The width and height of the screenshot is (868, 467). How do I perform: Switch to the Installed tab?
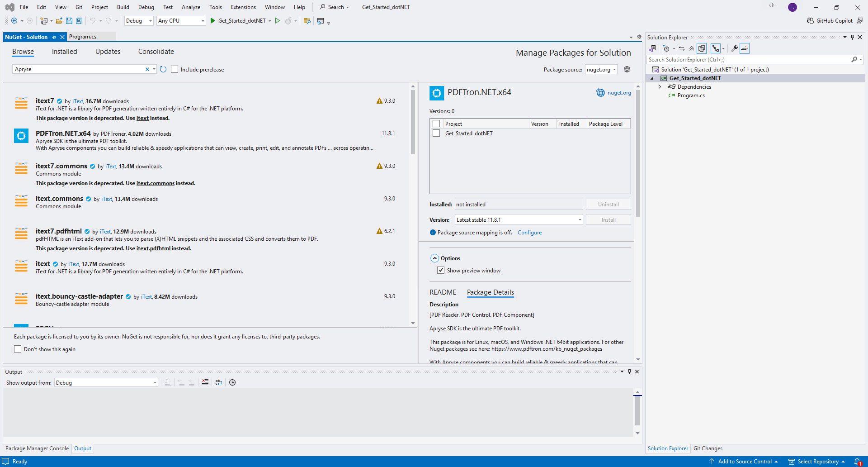(x=64, y=52)
